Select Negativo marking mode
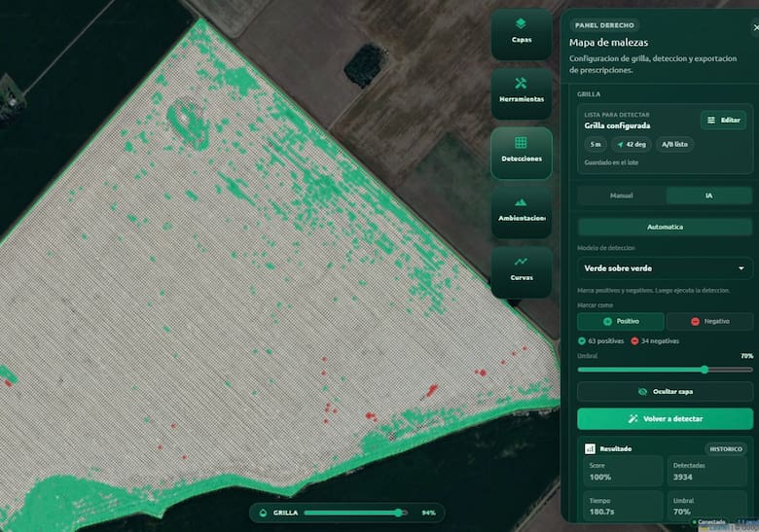Image resolution: width=759 pixels, height=532 pixels. (x=709, y=321)
